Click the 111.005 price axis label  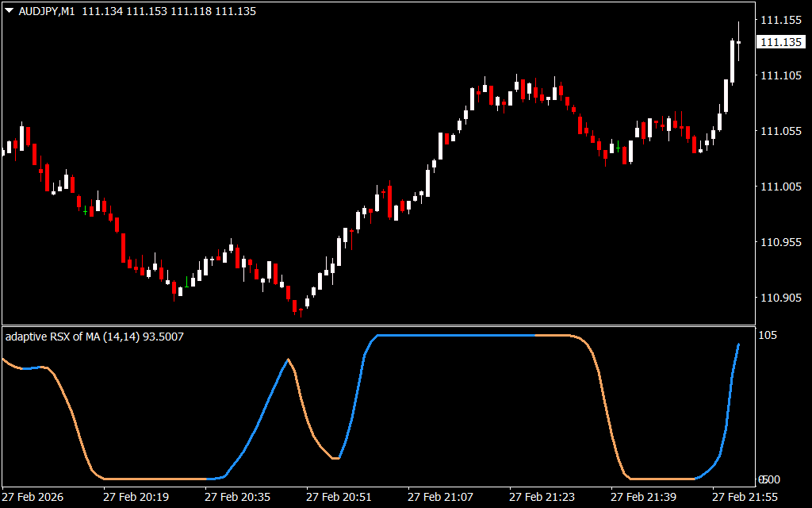(x=780, y=187)
